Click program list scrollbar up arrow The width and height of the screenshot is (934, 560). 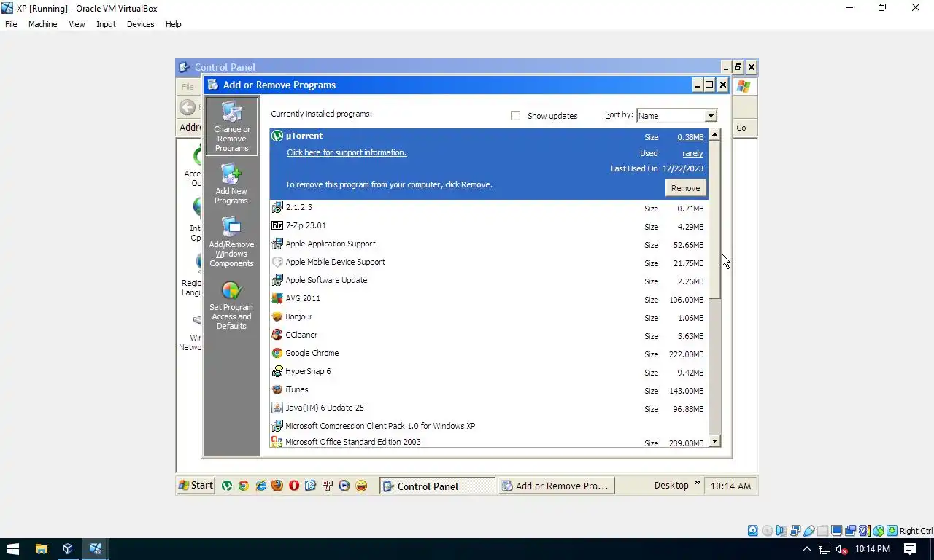[714, 134]
